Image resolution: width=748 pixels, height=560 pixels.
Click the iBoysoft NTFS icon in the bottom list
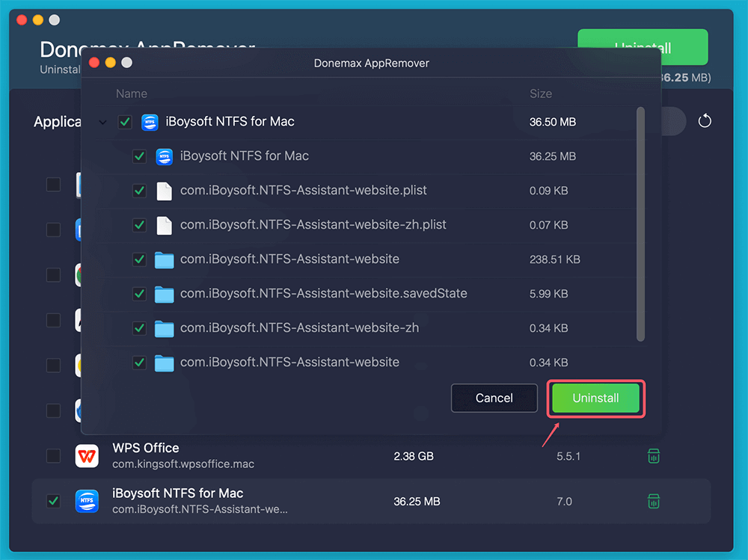click(x=87, y=501)
